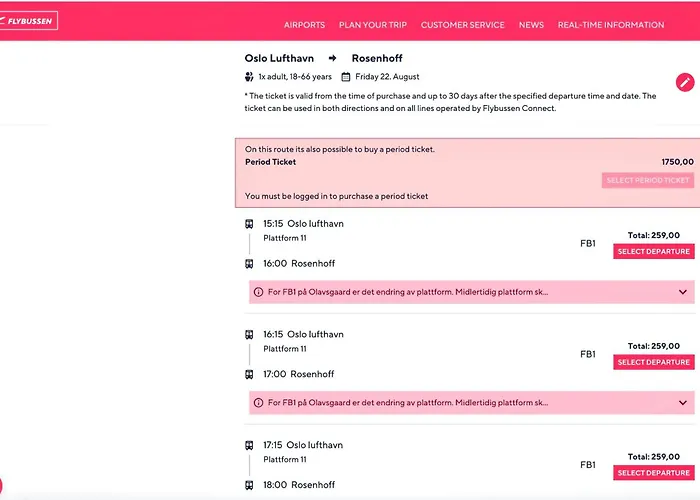The image size is (700, 500).
Task: Select departure for the 17:15 bus
Action: click(x=654, y=473)
